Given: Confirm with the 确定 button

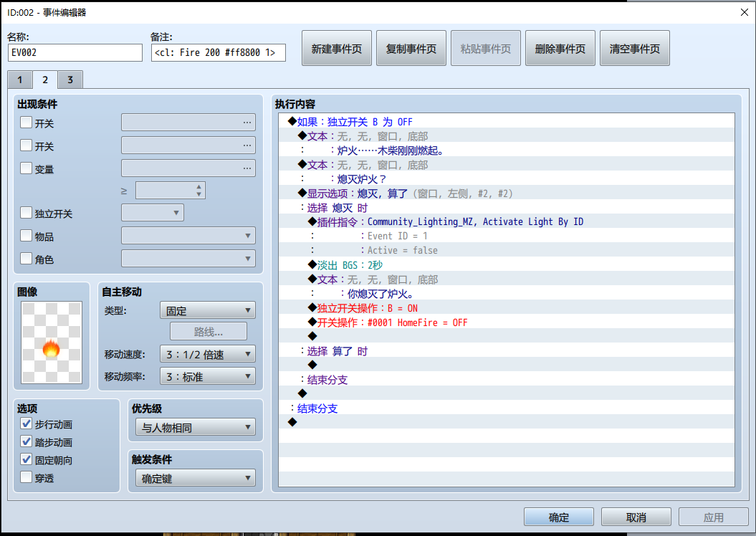Looking at the screenshot, I should [559, 517].
